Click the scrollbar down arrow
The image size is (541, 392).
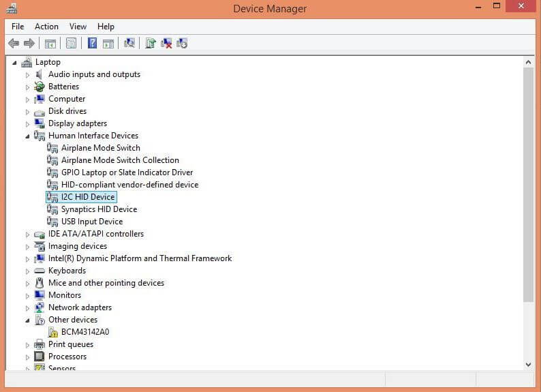tap(528, 365)
